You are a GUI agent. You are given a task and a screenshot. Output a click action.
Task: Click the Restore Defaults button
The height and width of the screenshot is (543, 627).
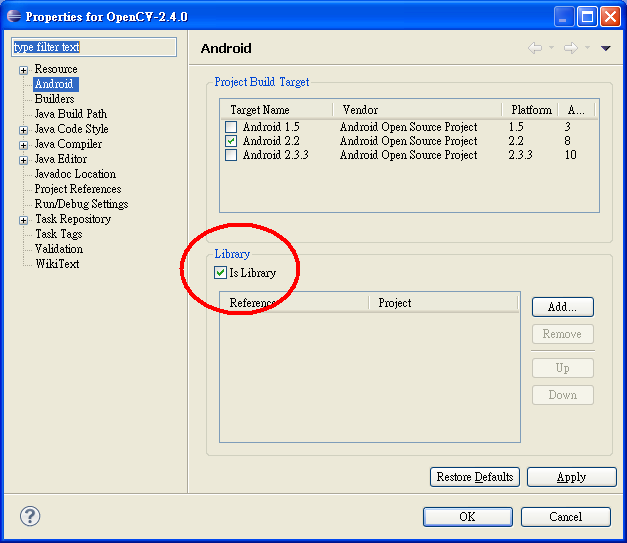(475, 477)
